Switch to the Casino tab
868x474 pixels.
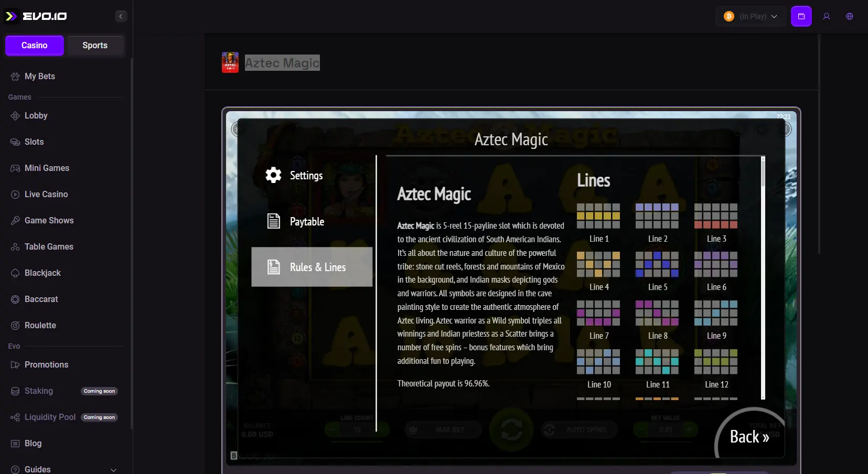tap(35, 46)
